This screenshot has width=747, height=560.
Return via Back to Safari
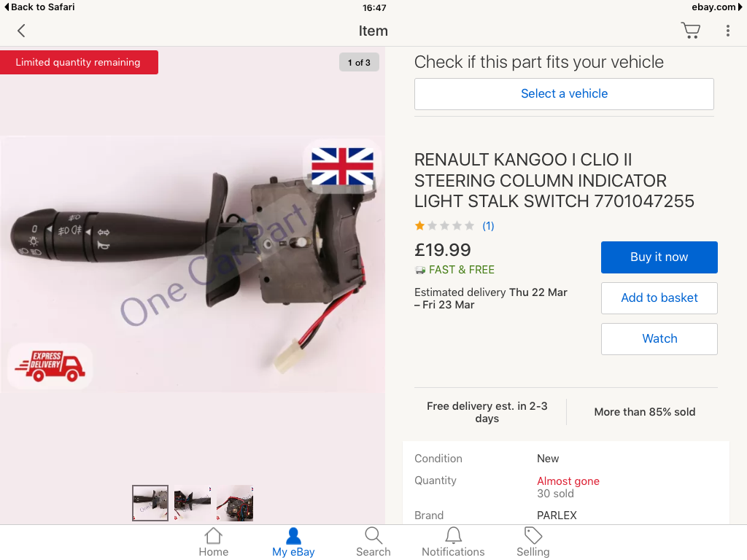39,7
